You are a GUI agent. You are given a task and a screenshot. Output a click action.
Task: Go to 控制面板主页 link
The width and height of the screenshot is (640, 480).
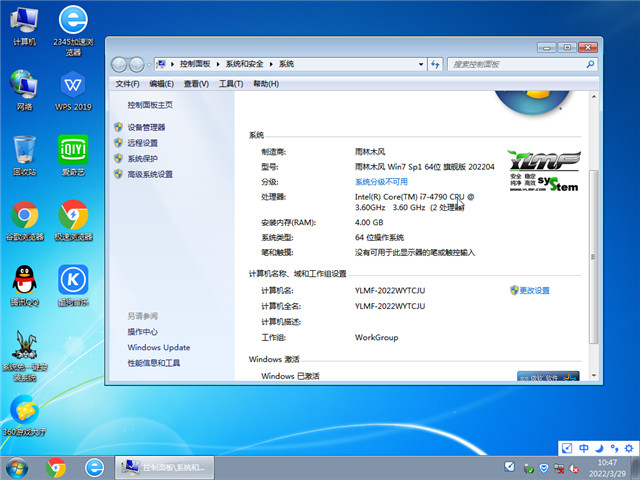pos(150,105)
